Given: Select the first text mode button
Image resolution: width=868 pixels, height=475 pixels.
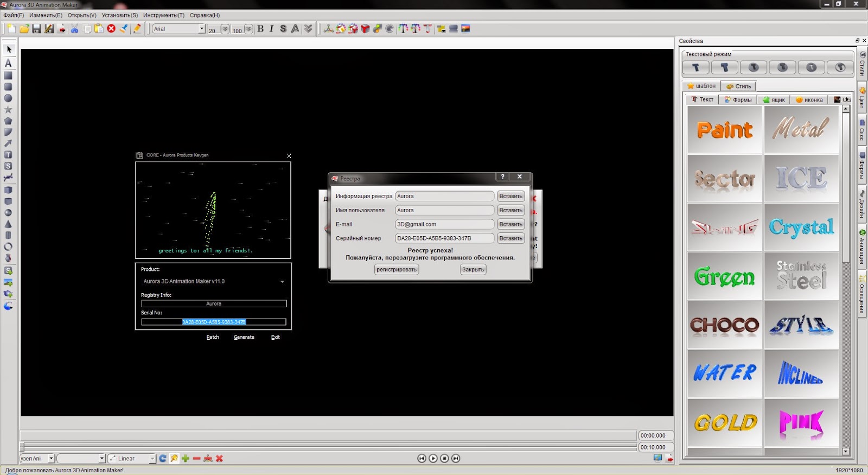Looking at the screenshot, I should click(x=696, y=67).
